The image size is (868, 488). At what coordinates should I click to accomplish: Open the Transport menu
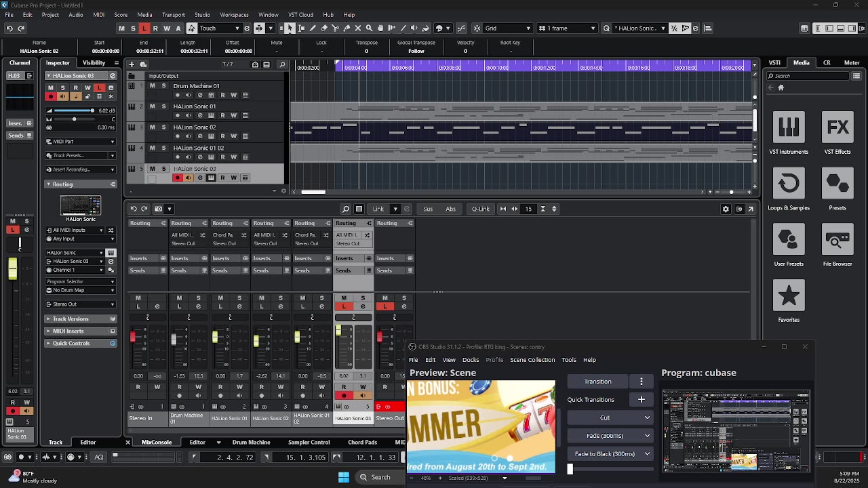(x=173, y=14)
